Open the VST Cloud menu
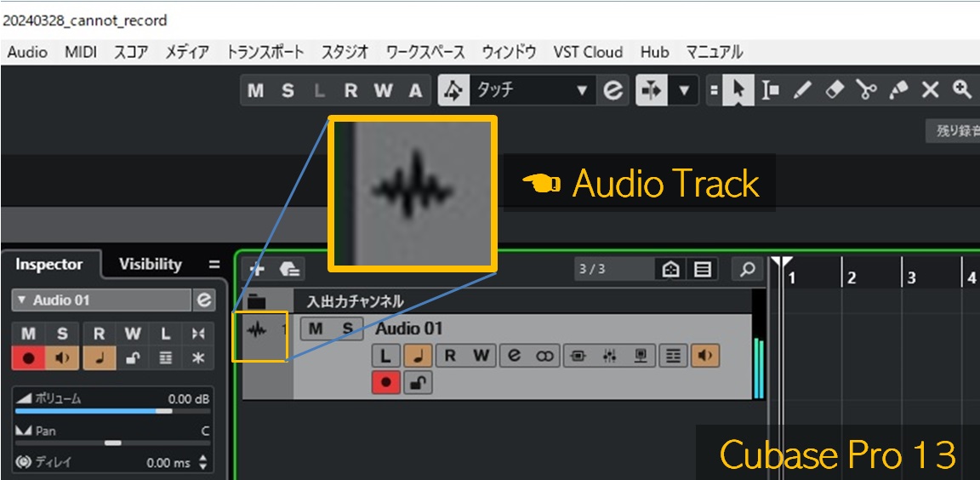 point(588,52)
